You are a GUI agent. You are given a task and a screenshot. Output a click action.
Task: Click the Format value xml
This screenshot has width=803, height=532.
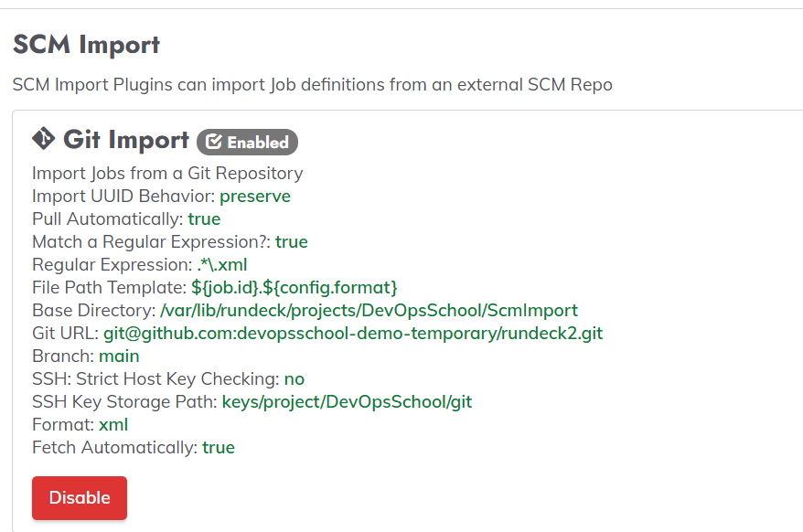pyautogui.click(x=113, y=424)
